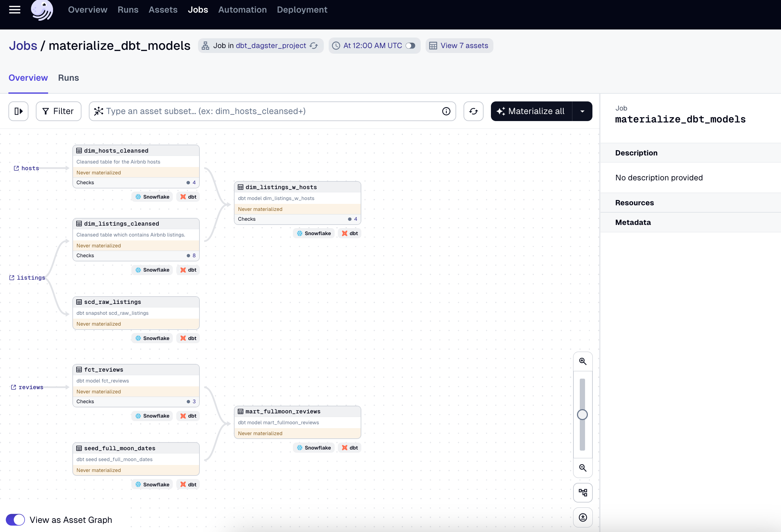The image size is (781, 532).
Task: Click the Dagster logo icon
Action: (x=42, y=10)
